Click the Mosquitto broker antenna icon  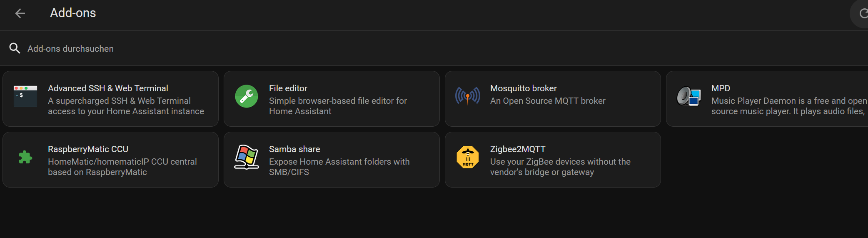tap(468, 96)
